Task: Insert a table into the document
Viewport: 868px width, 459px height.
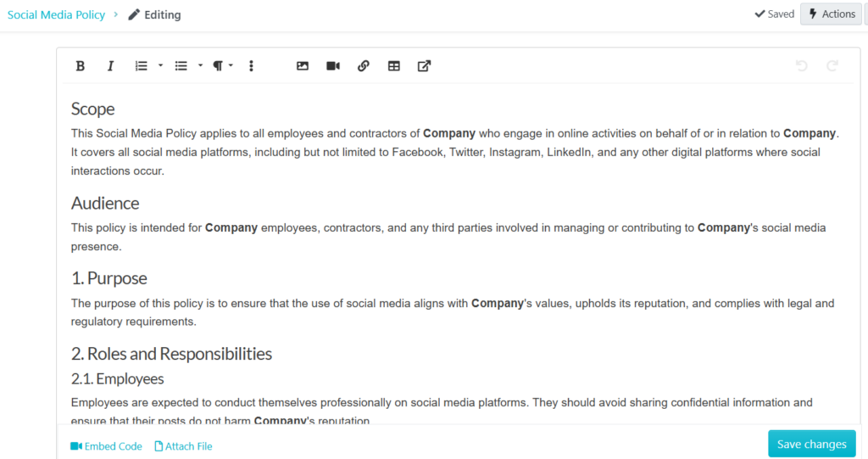Action: [x=394, y=66]
